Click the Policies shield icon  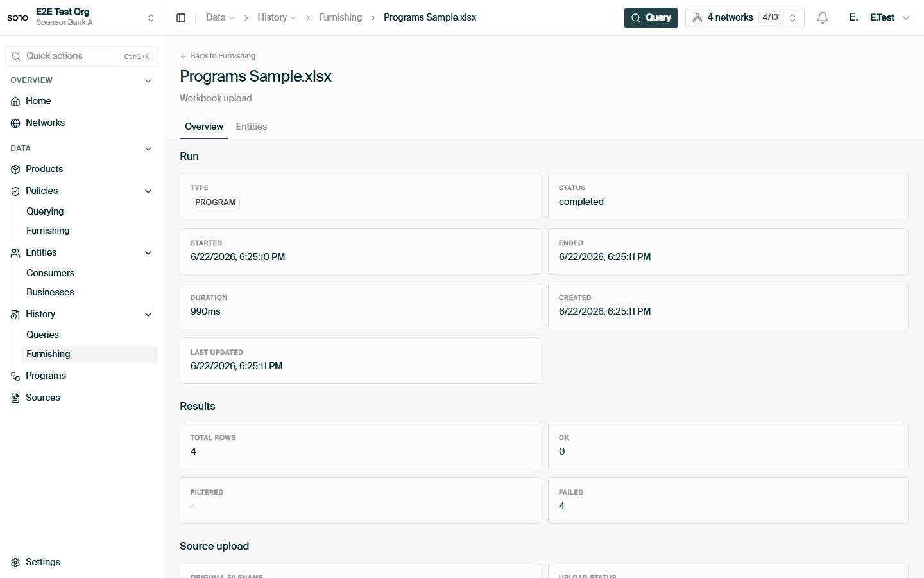[15, 191]
